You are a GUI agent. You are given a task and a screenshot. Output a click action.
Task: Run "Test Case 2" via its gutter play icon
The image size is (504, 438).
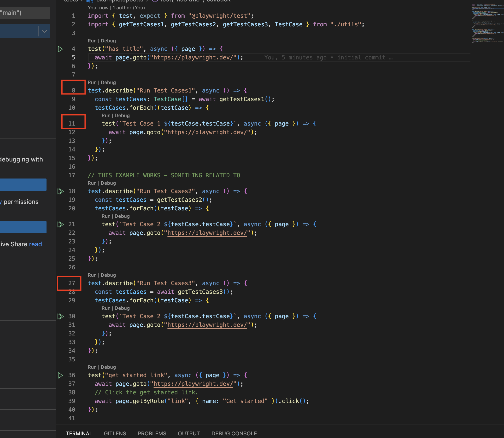tap(60, 224)
